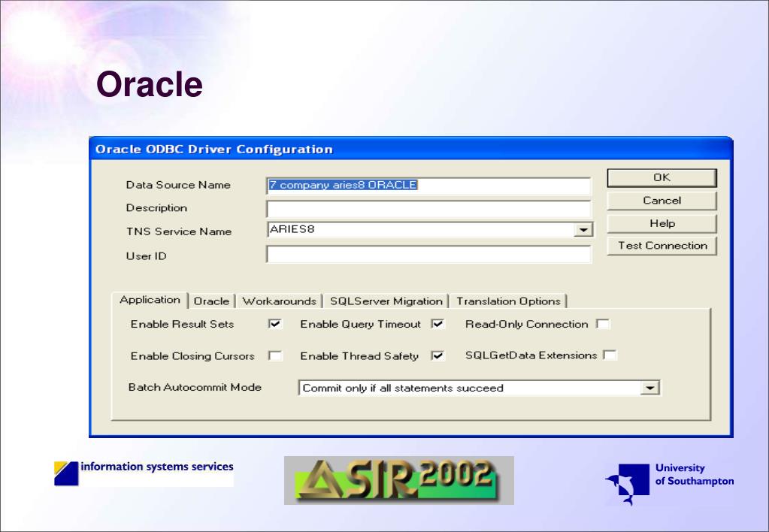
Task: Check Enable Closing Cursors checkbox
Action: (275, 356)
